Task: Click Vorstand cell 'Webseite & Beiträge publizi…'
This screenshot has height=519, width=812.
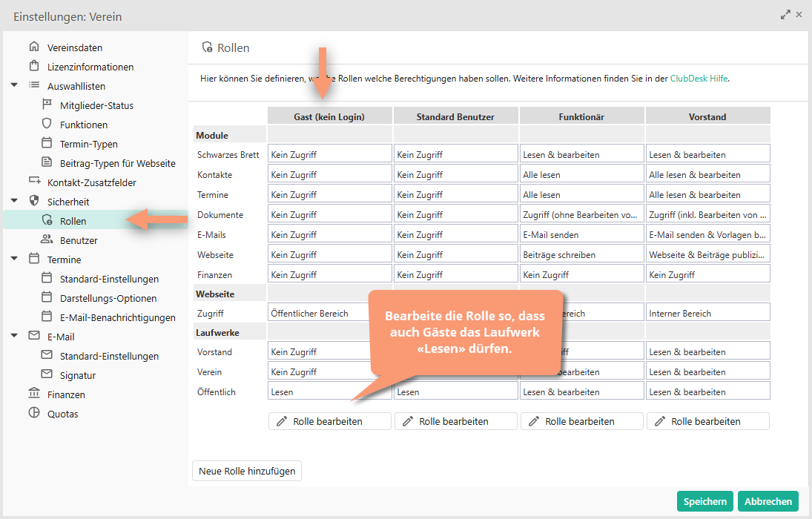Action: click(707, 255)
